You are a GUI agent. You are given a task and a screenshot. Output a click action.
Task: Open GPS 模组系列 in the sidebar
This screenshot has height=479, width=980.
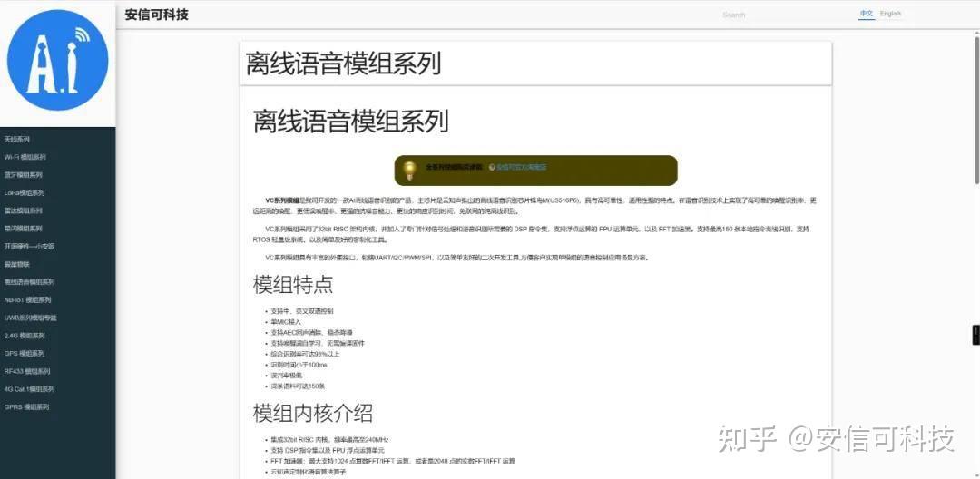[24, 354]
